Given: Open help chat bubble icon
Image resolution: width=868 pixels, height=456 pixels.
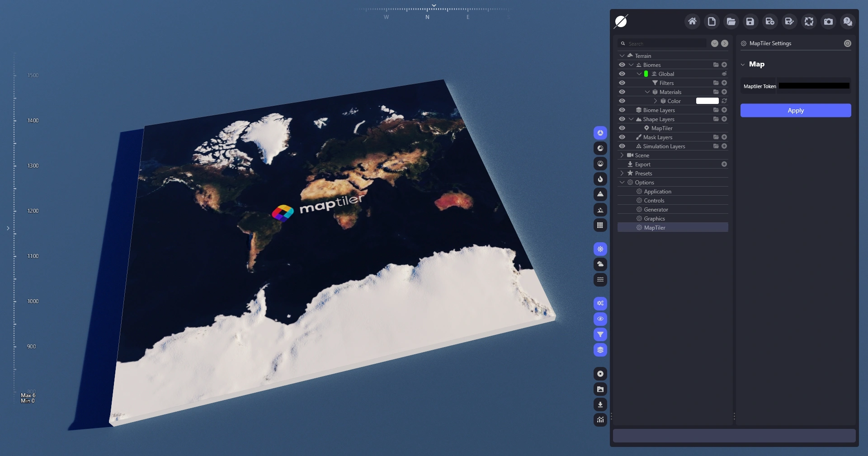Looking at the screenshot, I should coord(848,21).
